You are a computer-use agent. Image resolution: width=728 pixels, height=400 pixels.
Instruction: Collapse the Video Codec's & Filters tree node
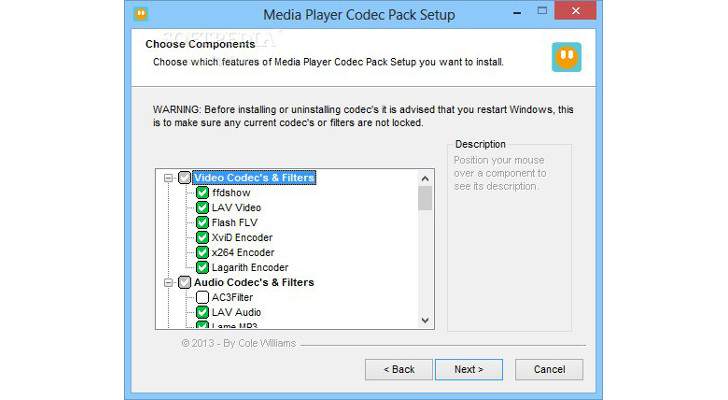[168, 178]
